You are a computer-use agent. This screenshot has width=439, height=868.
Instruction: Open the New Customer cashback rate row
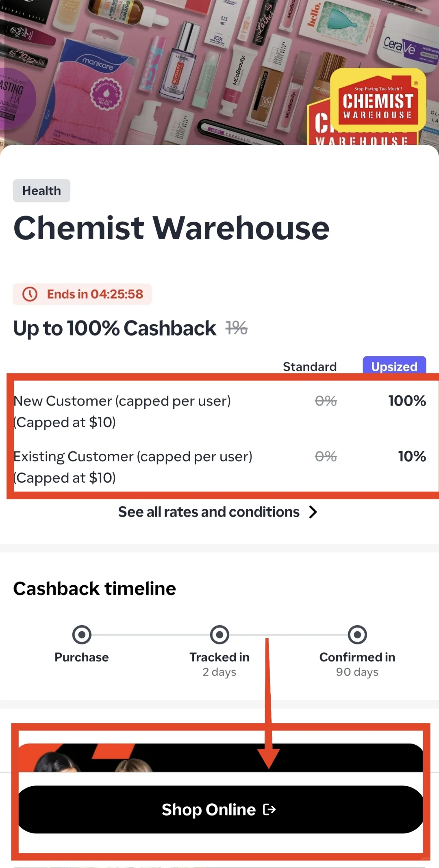[219, 411]
